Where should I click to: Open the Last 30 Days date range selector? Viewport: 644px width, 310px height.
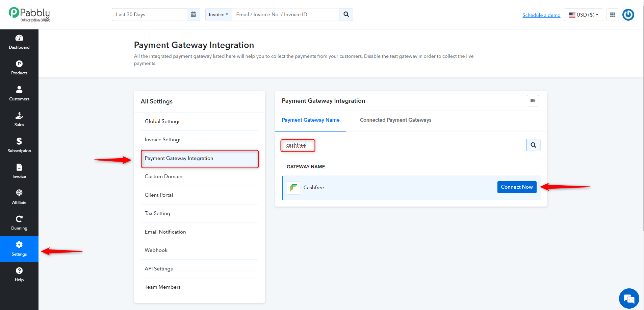pos(149,15)
